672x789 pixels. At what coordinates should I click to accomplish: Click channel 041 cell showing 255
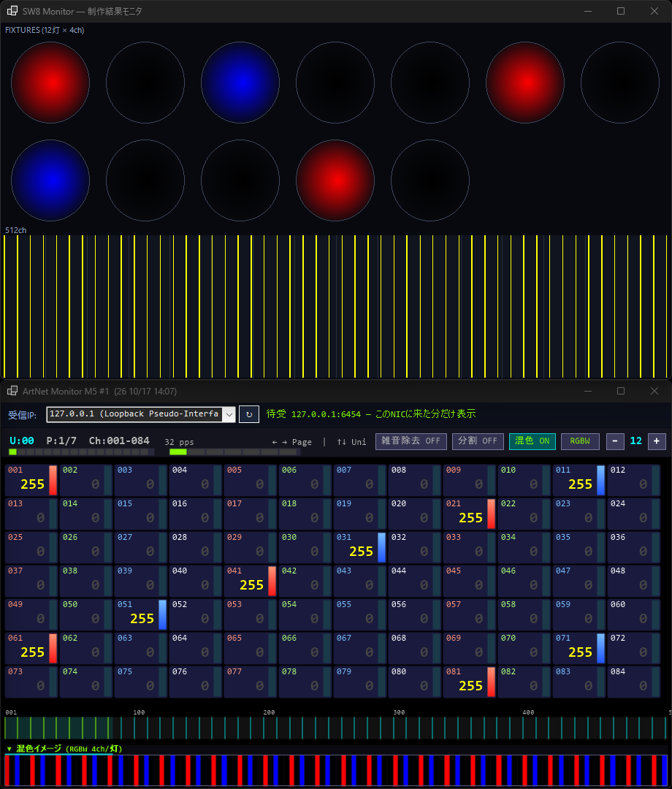point(250,581)
